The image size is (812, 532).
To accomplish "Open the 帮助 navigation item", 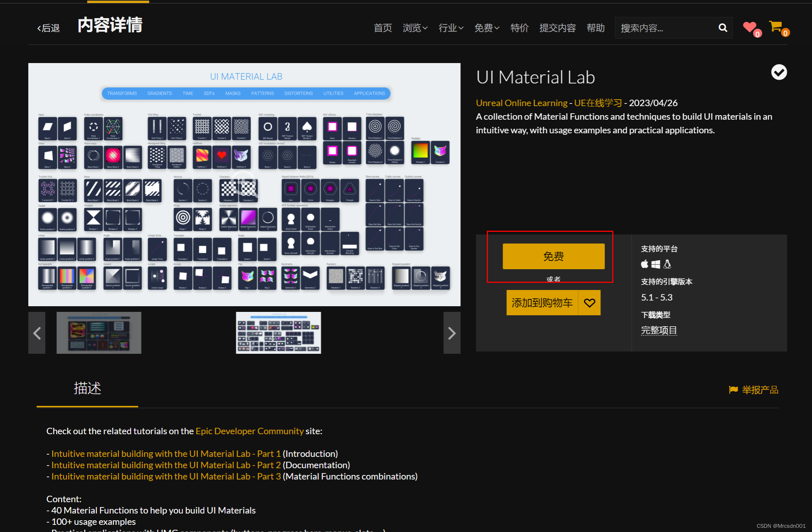I will tap(596, 28).
